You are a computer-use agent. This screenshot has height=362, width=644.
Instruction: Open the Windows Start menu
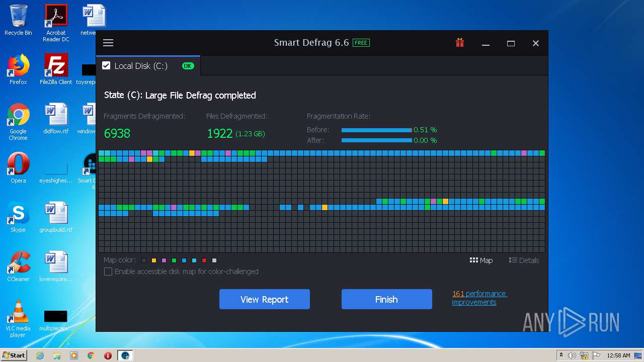(x=14, y=355)
